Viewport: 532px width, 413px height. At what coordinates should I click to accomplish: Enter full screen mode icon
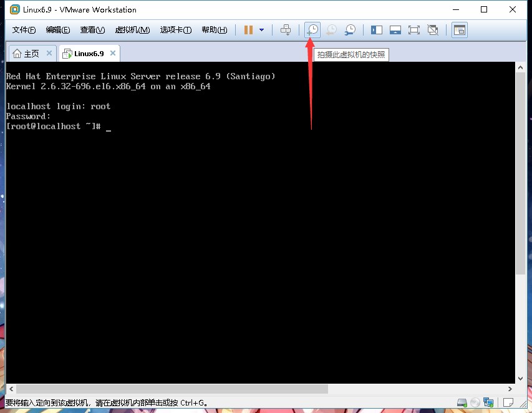[414, 30]
